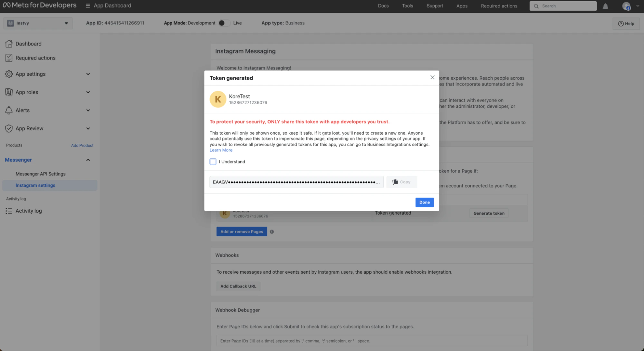The image size is (644, 351).
Task: Collapse the Messenger products section
Action: [88, 160]
